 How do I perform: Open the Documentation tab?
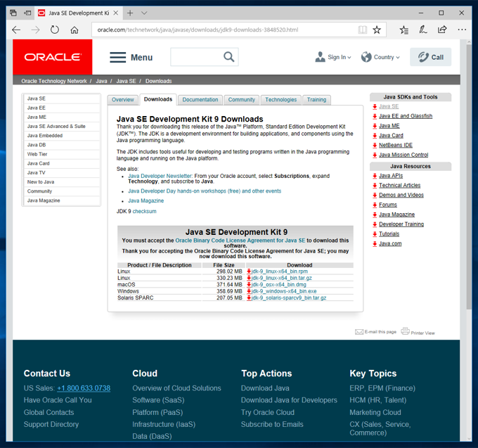200,100
